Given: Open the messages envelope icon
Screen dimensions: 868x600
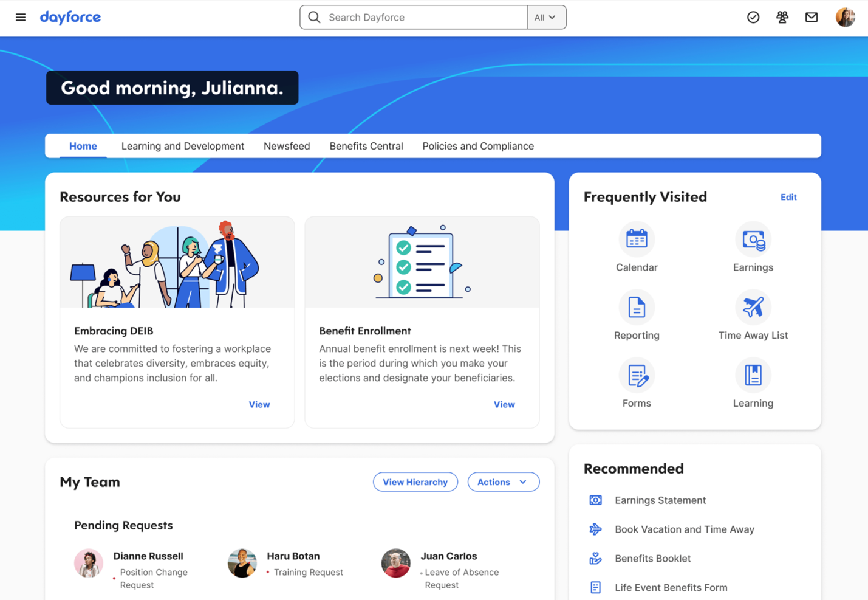Looking at the screenshot, I should pyautogui.click(x=812, y=18).
